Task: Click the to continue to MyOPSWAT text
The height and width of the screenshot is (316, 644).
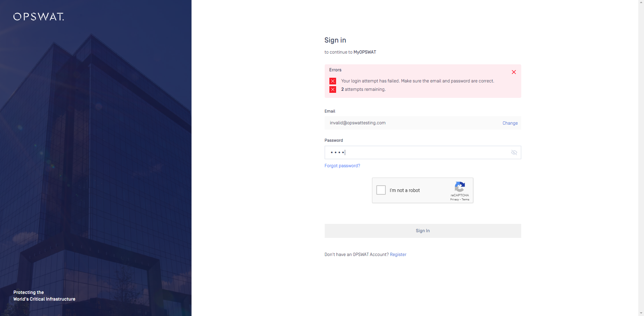Action: [350, 52]
